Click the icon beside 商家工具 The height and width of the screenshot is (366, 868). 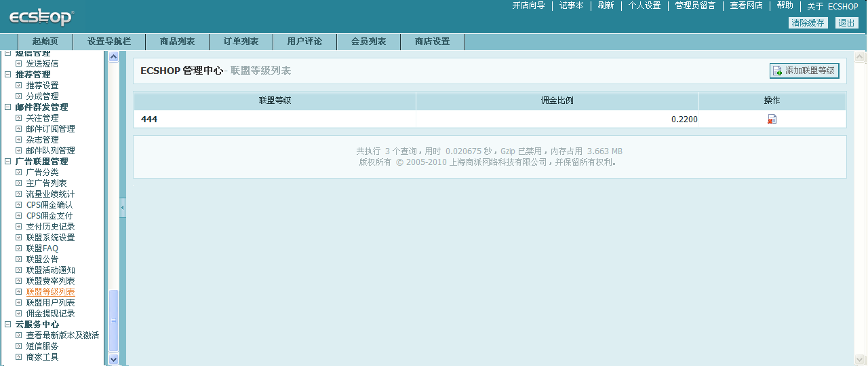[x=19, y=357]
